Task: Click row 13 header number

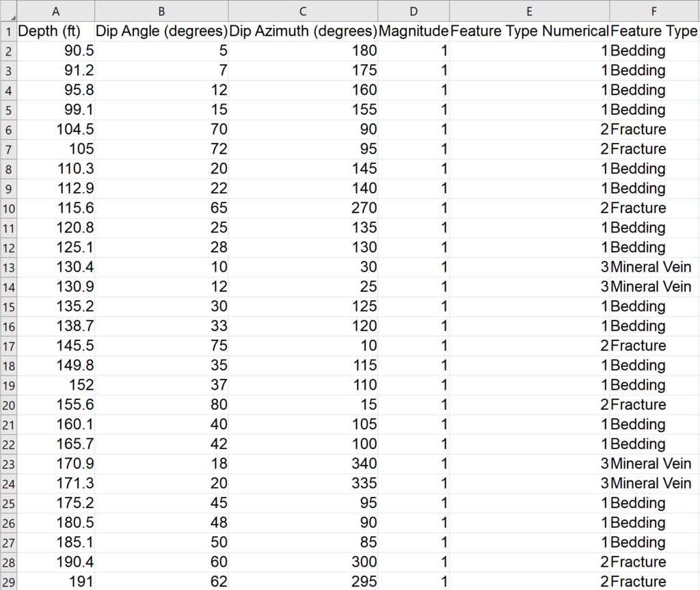Action: tap(8, 267)
